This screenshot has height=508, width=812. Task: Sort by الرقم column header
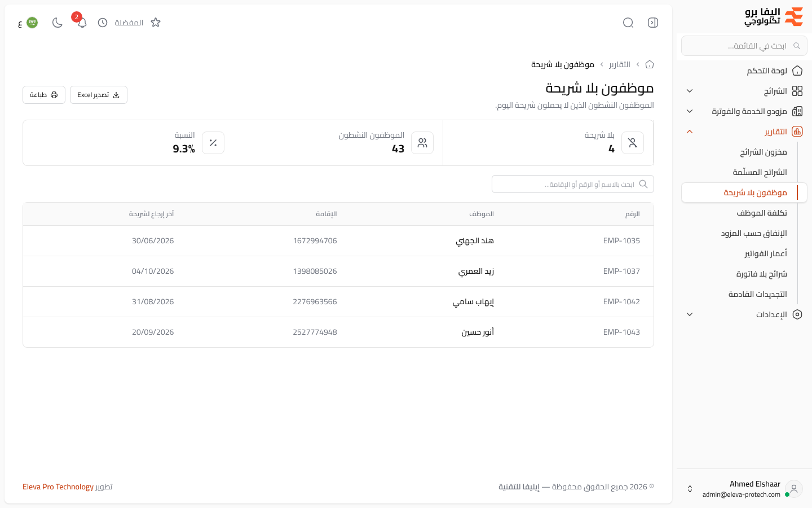(x=633, y=214)
